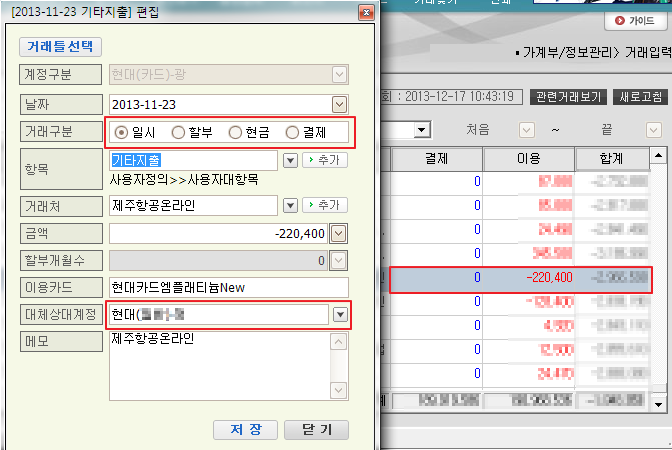This screenshot has height=450, width=672.
Task: Open the 할부개월수 dropdown arrow
Action: click(339, 261)
